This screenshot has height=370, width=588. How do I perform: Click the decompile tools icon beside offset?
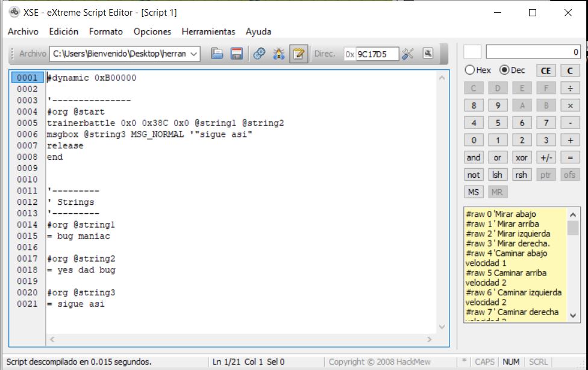click(408, 54)
